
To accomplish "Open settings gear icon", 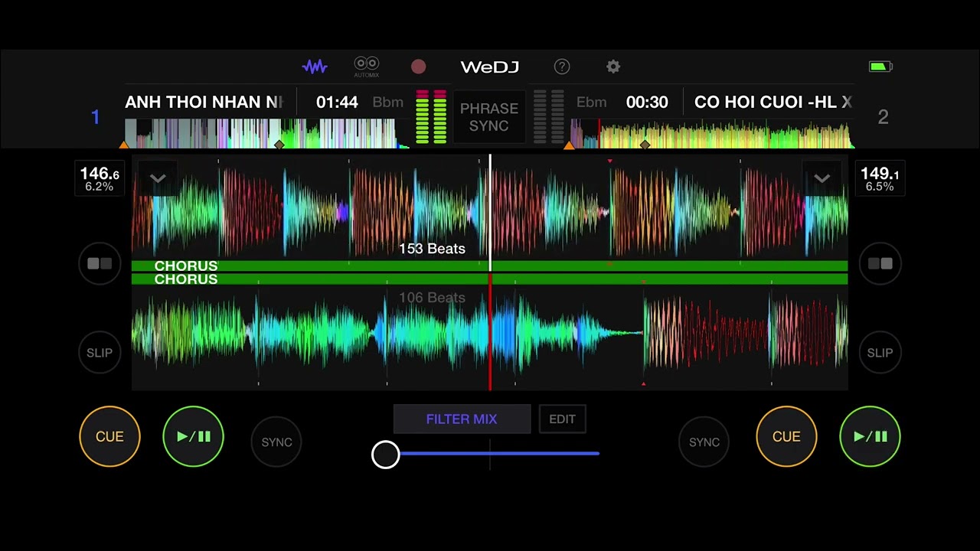I will [613, 67].
